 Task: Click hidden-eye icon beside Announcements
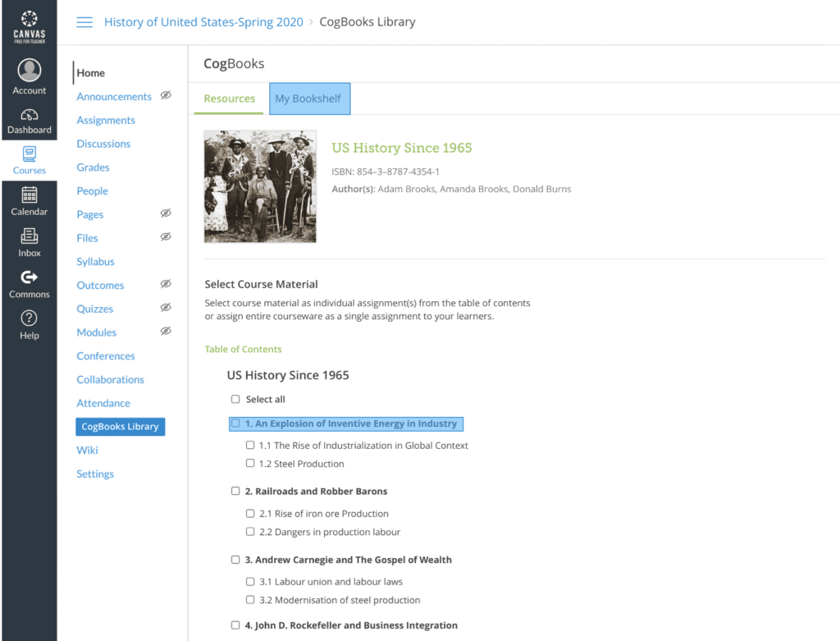tap(166, 95)
